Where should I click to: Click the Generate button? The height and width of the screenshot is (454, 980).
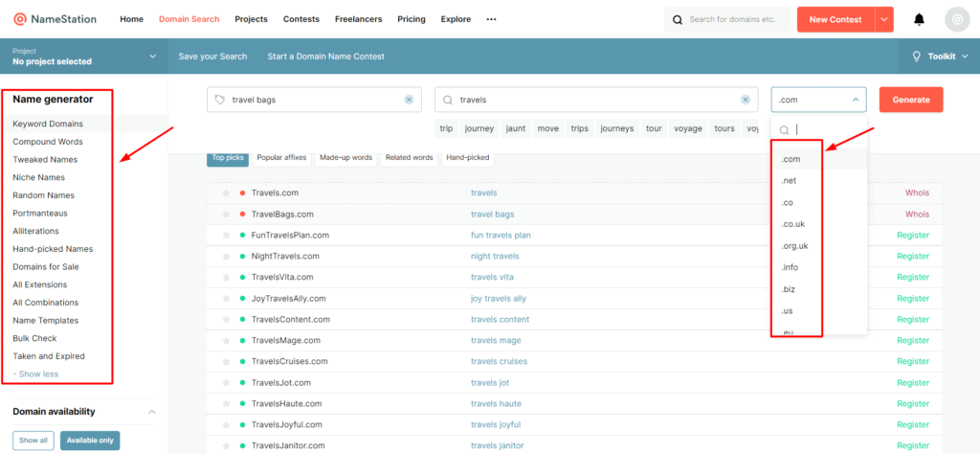[911, 100]
